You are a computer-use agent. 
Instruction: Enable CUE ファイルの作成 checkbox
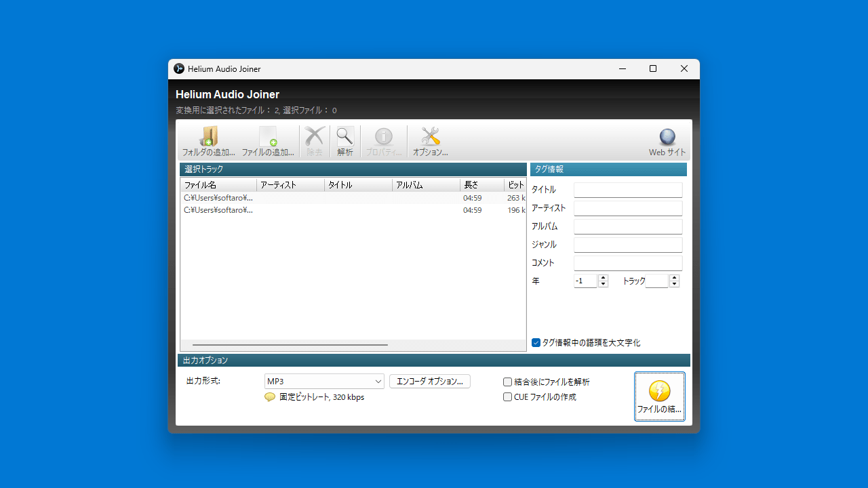[507, 397]
